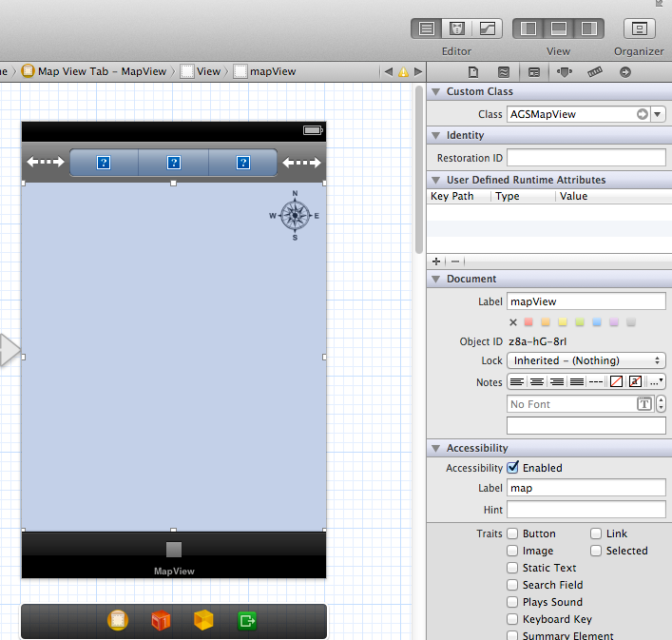672x640 pixels.
Task: Open the Connections inspector arrow icon
Action: (625, 71)
